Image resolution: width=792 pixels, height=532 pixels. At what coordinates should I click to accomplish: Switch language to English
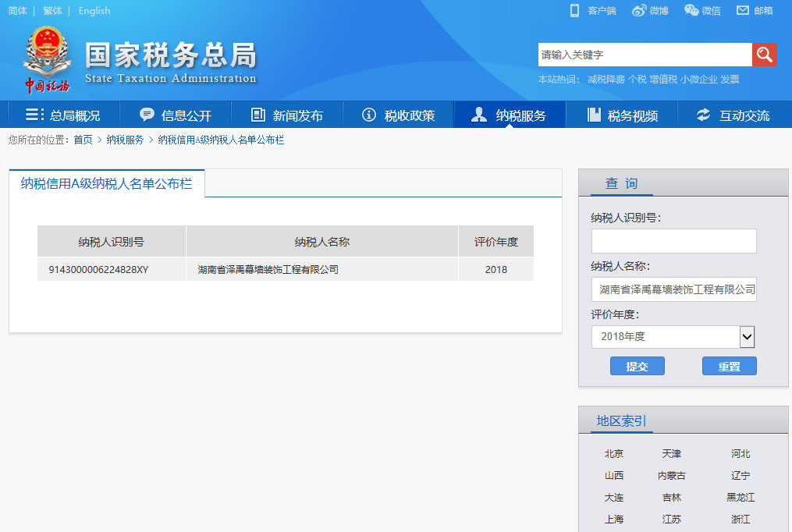pos(94,11)
